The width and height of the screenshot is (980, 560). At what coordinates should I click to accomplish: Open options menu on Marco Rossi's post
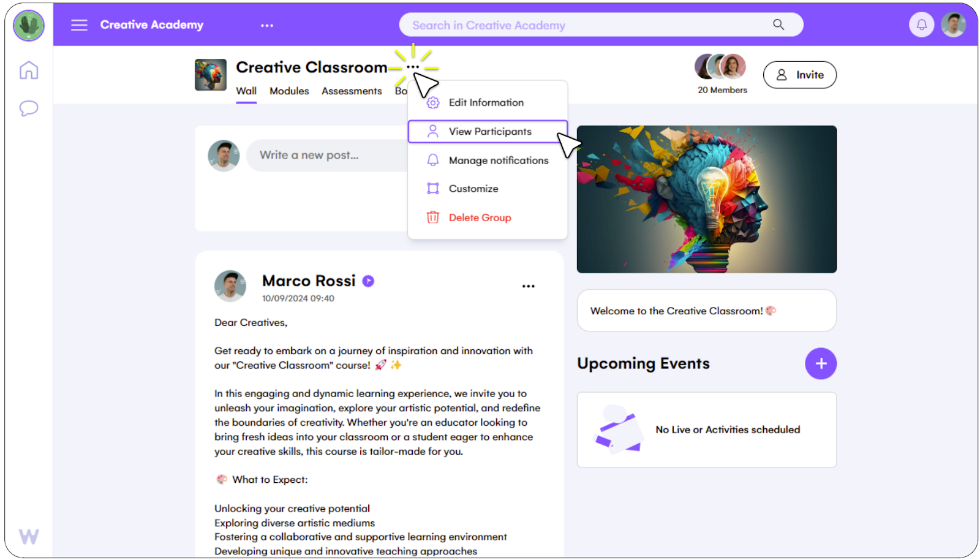[x=529, y=286]
